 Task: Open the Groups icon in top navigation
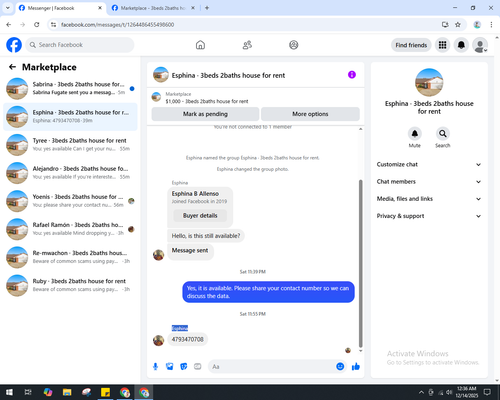pyautogui.click(x=294, y=45)
